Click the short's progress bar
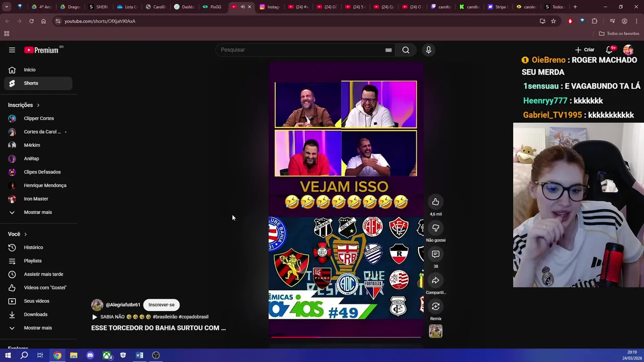 346,337
